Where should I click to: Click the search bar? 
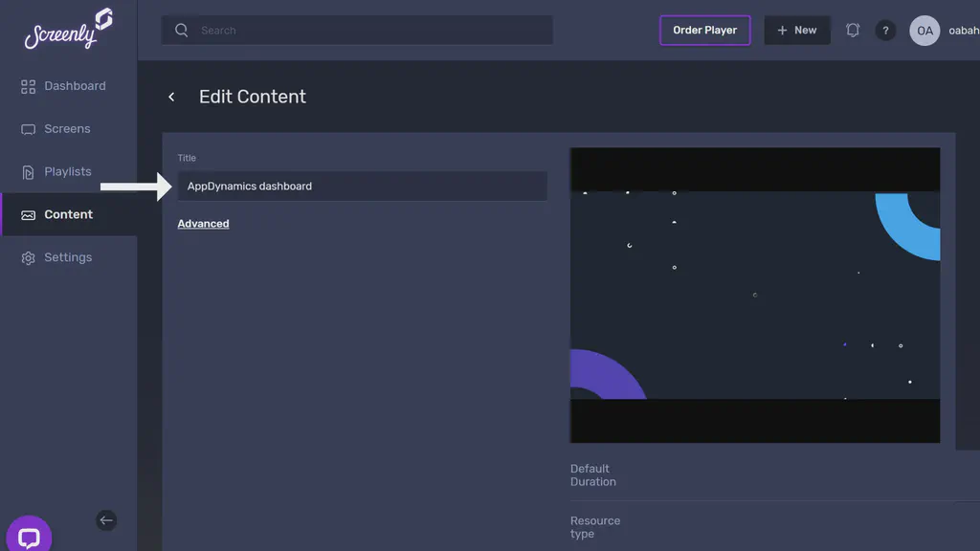(x=356, y=30)
